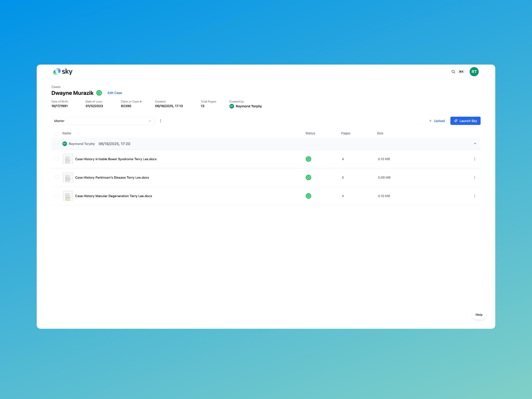Open the Master dropdown selector
The height and width of the screenshot is (399, 532).
click(x=103, y=121)
